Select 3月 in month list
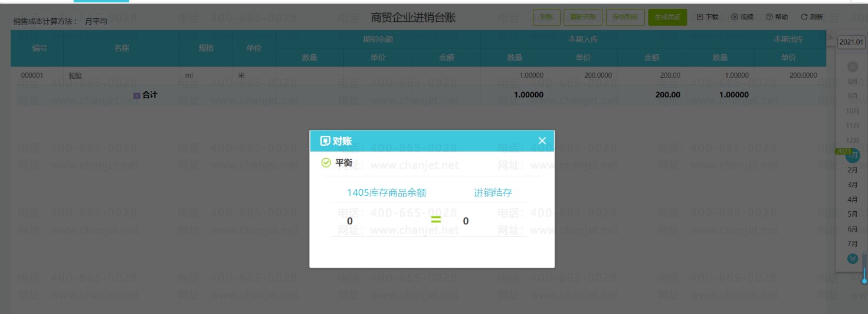The width and height of the screenshot is (868, 314). pyautogui.click(x=853, y=185)
